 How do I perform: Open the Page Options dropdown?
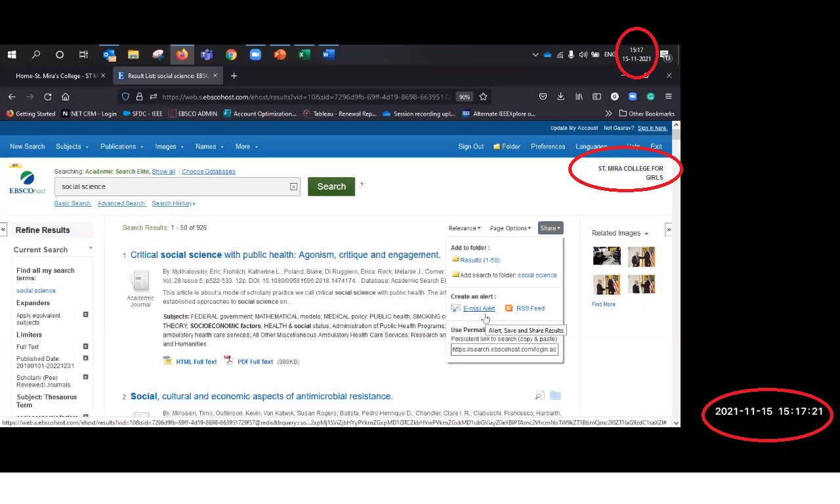pyautogui.click(x=510, y=228)
